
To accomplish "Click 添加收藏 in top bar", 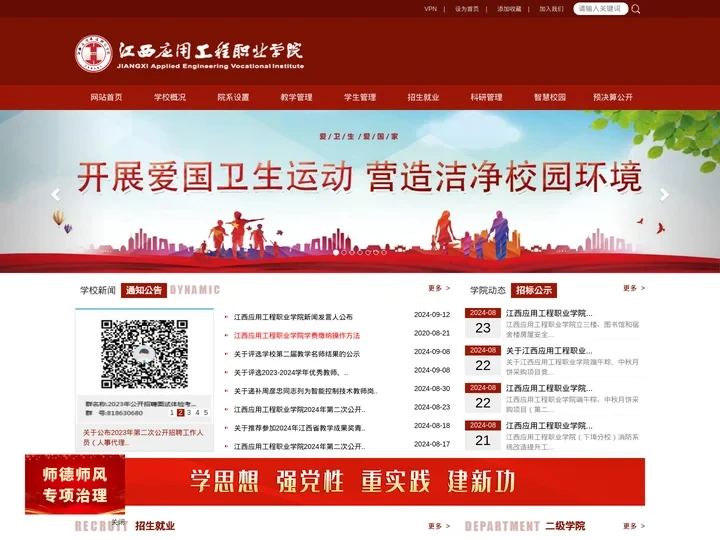I will tap(509, 9).
